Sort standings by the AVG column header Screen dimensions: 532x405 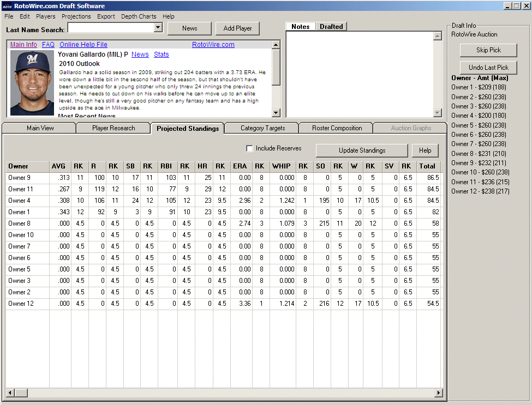tap(60, 166)
